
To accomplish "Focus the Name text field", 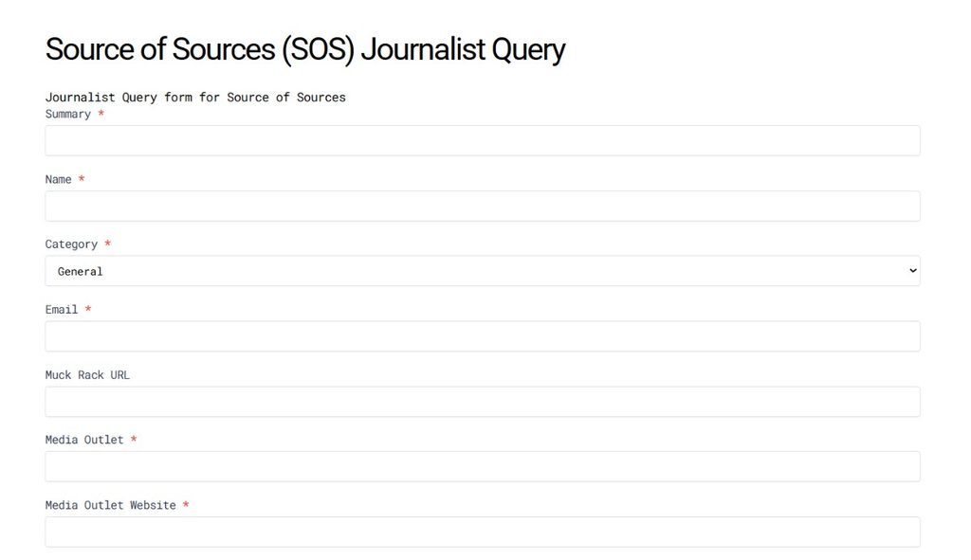I will (x=483, y=206).
